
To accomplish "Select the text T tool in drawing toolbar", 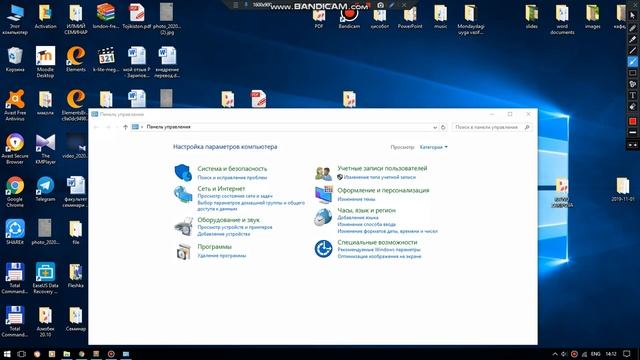I will click(x=632, y=95).
